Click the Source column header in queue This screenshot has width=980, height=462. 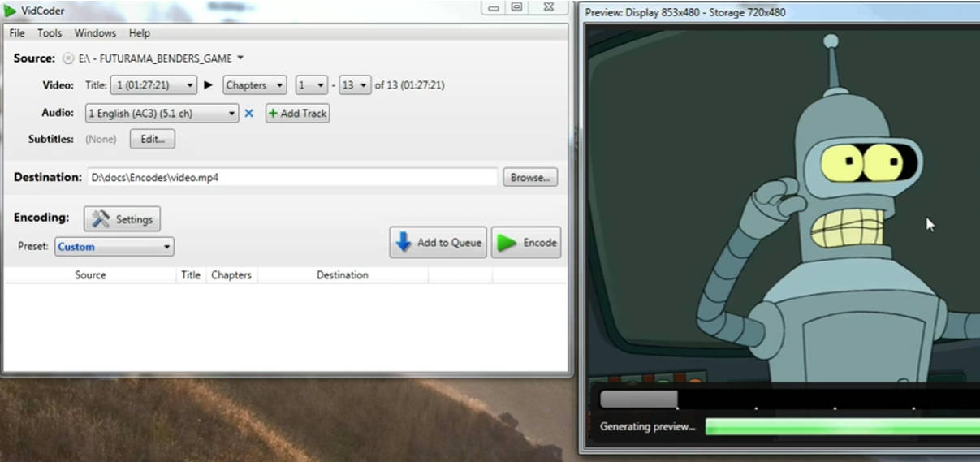coord(90,275)
